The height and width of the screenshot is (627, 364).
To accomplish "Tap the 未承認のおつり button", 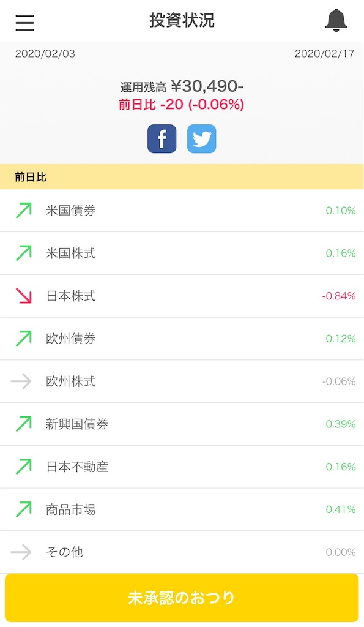I will coord(182,598).
